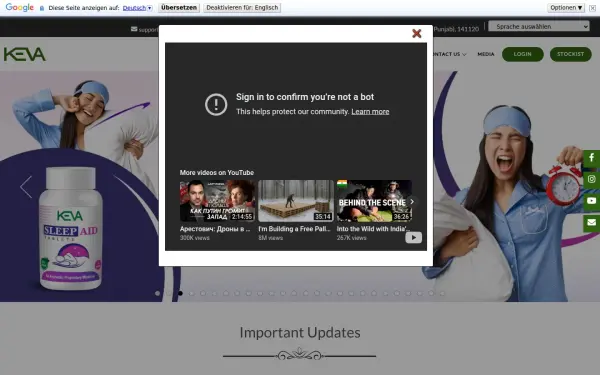Viewport: 600px width, 375px height.
Task: Open the Арестович video thumbnail
Action: 217,201
